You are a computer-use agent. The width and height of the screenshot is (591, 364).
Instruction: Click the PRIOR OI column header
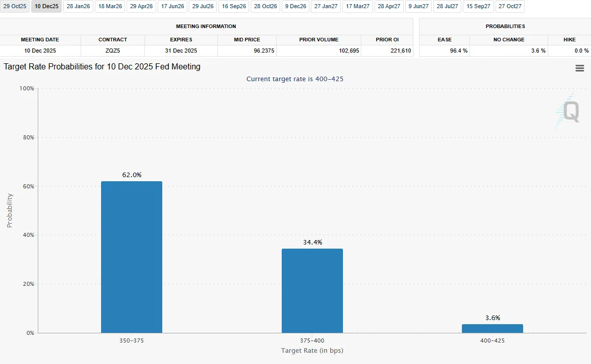pos(387,39)
